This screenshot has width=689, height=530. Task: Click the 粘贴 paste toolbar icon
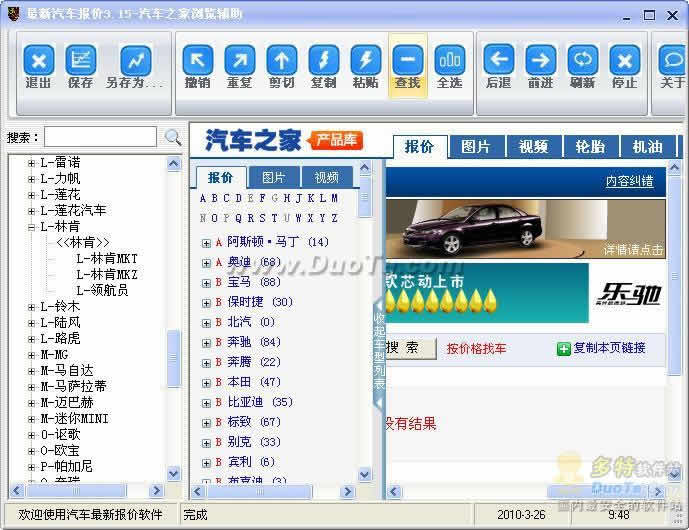(x=366, y=60)
